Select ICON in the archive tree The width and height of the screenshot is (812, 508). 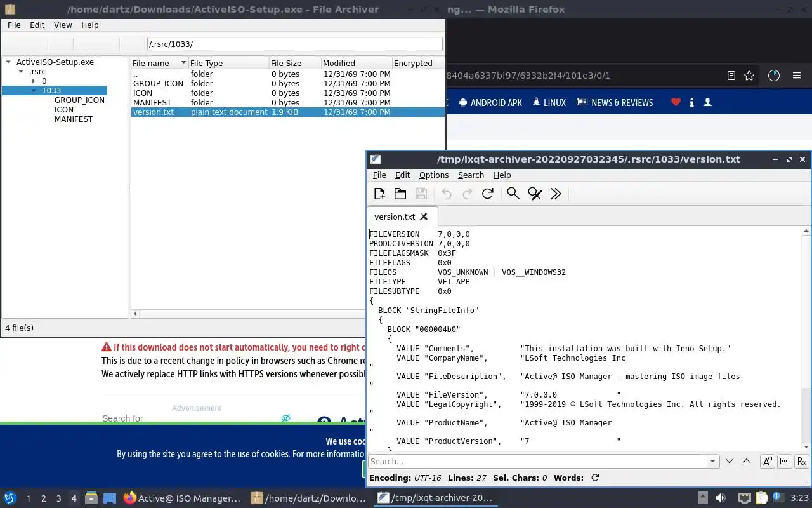[64, 110]
